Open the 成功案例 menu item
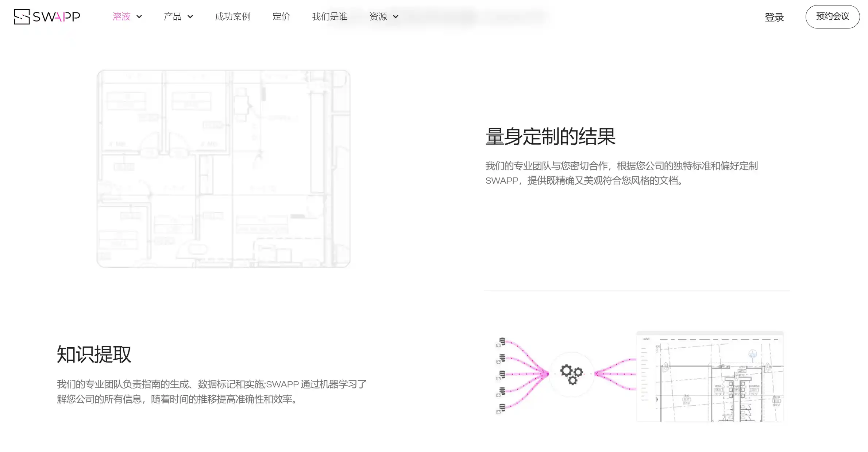Viewport: 868px width, 452px height. 232,17
